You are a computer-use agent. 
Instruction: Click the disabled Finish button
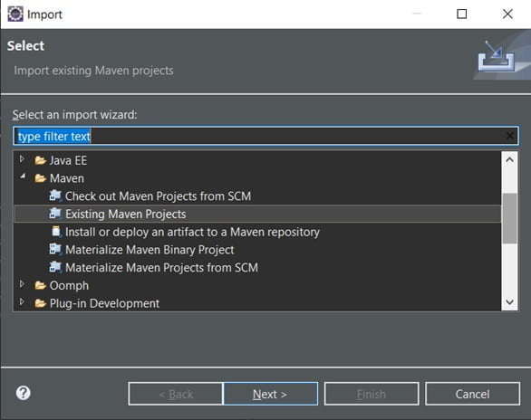pos(372,394)
